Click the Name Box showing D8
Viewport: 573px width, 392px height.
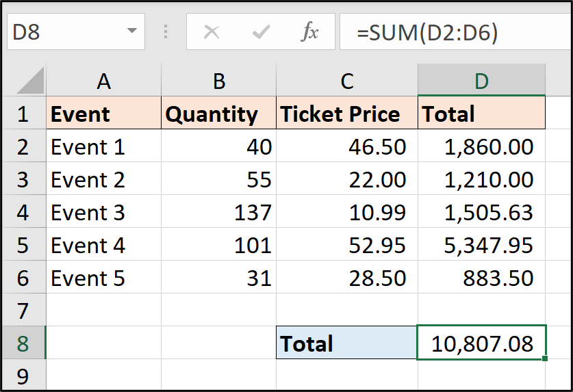(75, 31)
